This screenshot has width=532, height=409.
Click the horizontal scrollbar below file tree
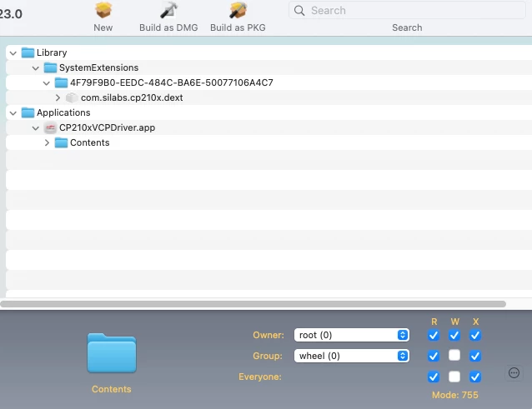[253, 304]
